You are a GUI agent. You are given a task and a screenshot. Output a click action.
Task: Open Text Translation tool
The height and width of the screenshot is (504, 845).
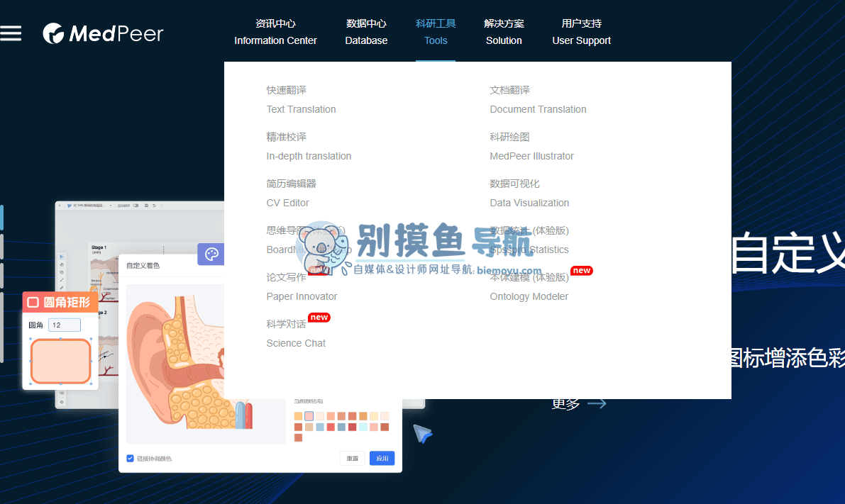(x=302, y=100)
